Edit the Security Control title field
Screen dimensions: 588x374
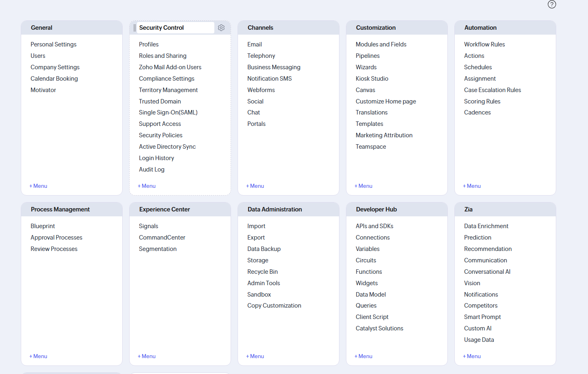pyautogui.click(x=175, y=28)
